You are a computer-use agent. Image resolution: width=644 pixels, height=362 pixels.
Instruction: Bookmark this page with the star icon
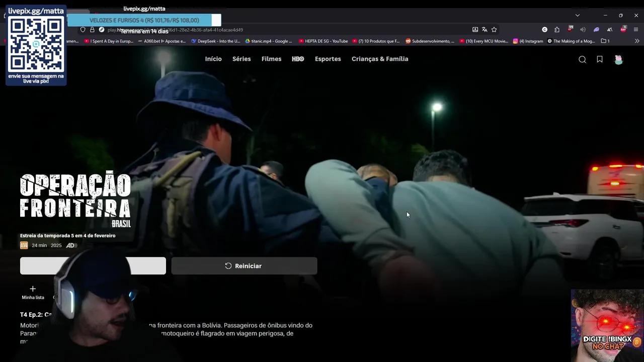click(x=494, y=30)
